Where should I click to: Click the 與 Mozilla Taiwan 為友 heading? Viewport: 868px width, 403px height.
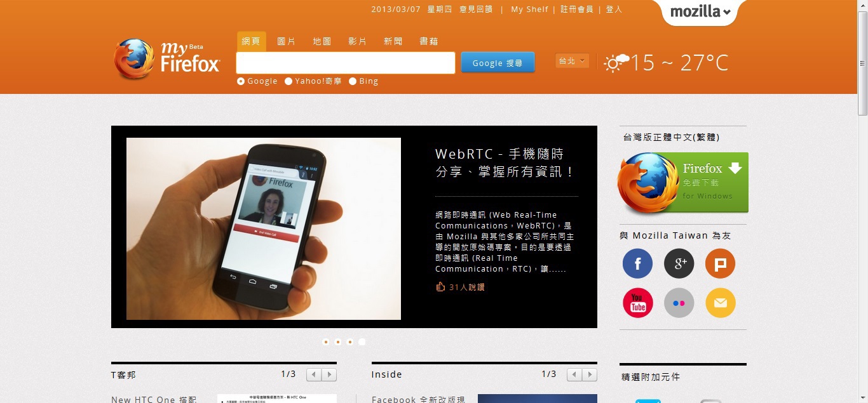coord(675,235)
